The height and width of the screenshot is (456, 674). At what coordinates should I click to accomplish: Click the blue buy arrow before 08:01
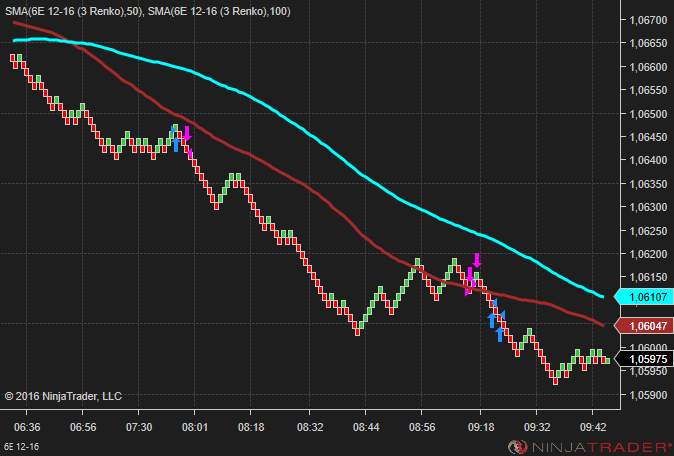(x=175, y=144)
